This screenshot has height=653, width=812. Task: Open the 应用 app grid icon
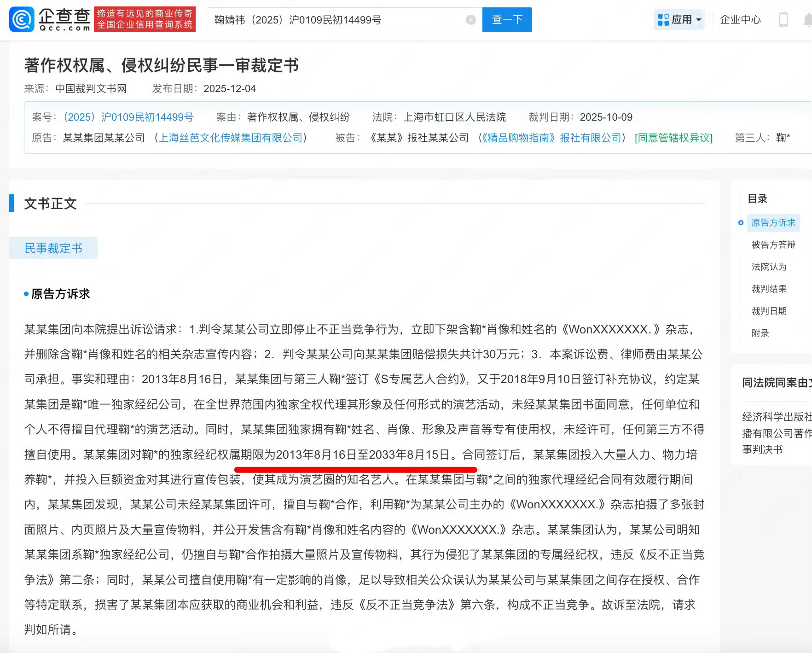(664, 19)
